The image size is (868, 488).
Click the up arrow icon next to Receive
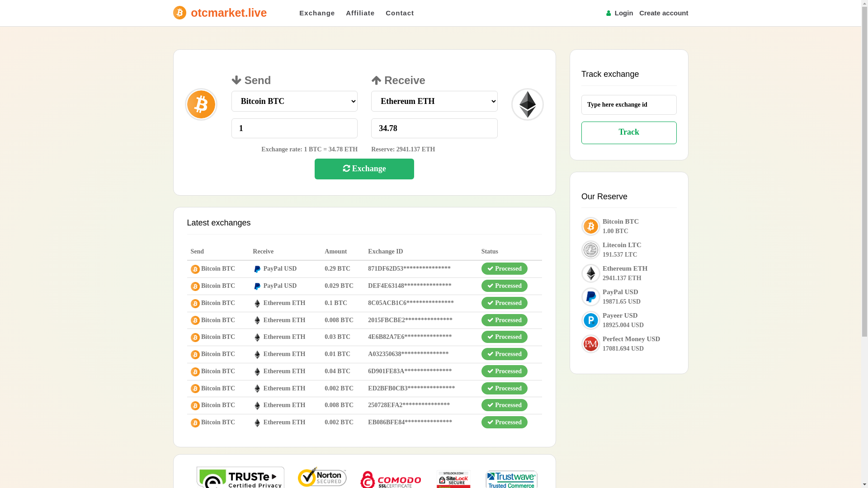point(376,80)
